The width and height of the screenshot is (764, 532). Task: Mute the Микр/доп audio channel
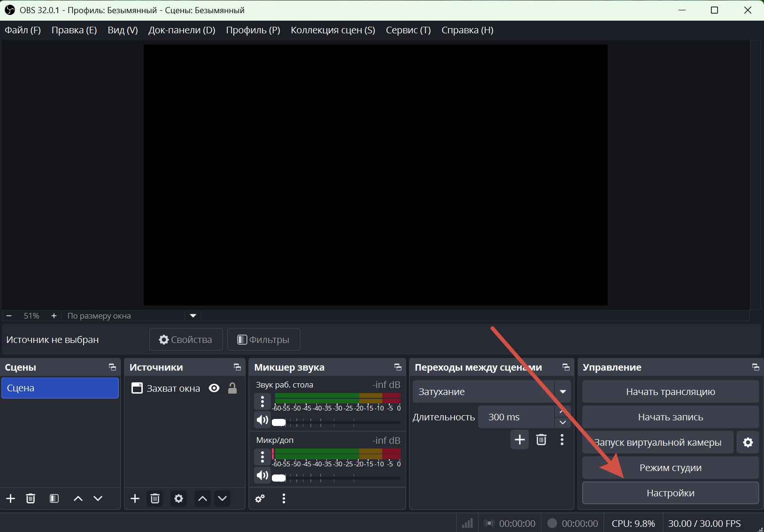pos(262,475)
